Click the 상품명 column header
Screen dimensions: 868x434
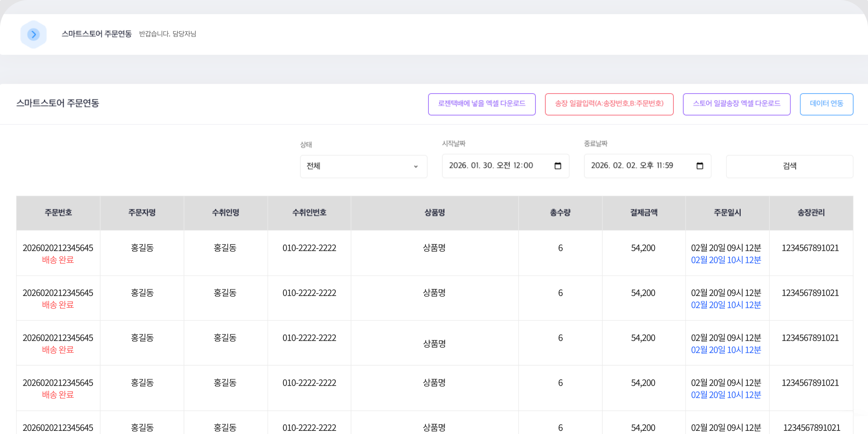click(434, 213)
